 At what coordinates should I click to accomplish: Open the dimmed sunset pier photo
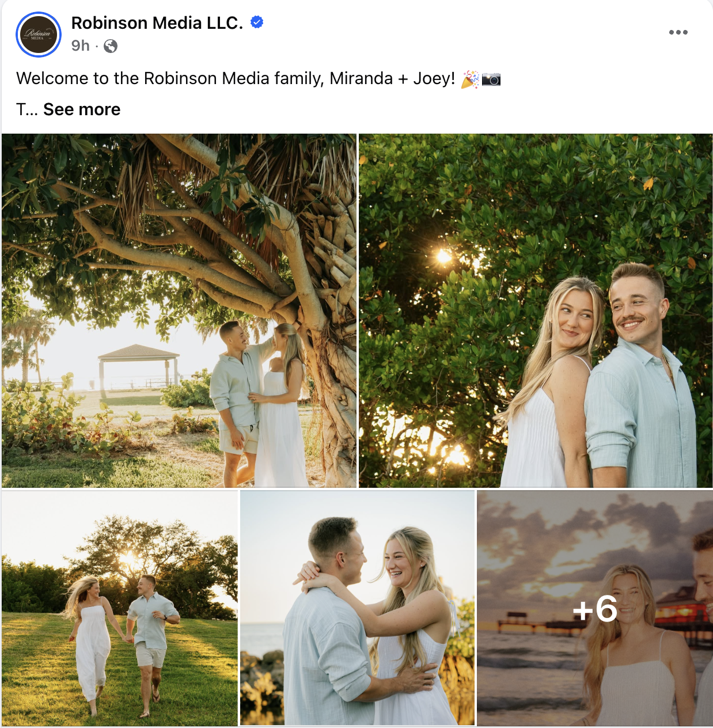click(595, 608)
